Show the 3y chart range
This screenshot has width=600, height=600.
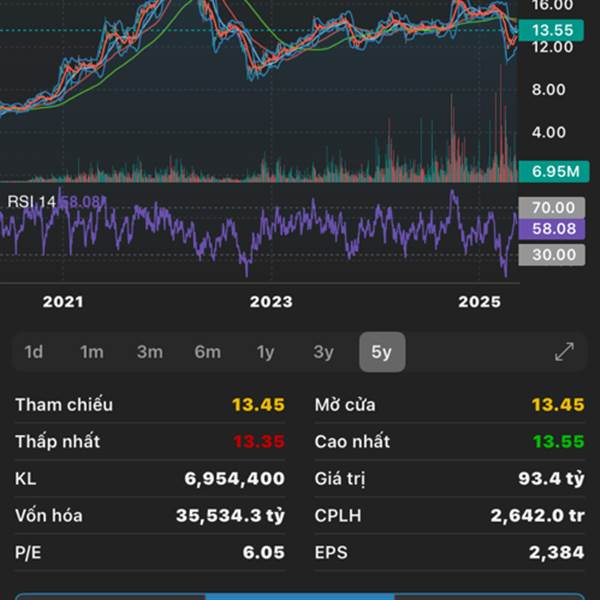324,352
